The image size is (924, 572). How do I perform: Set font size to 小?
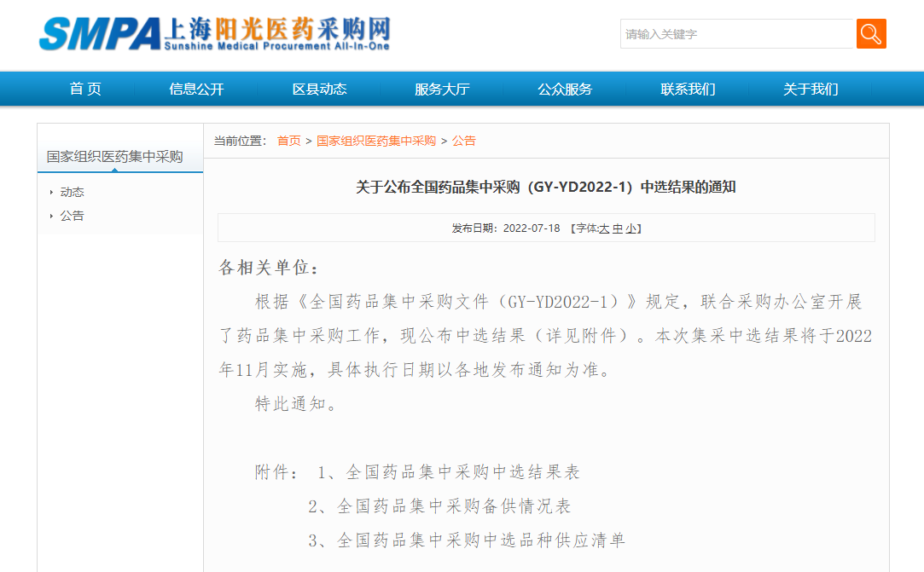(631, 228)
